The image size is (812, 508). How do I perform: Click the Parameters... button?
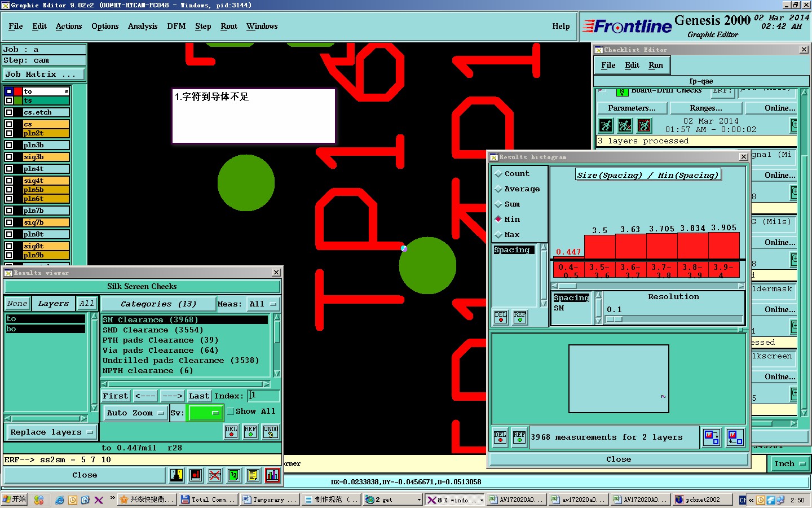tap(632, 108)
